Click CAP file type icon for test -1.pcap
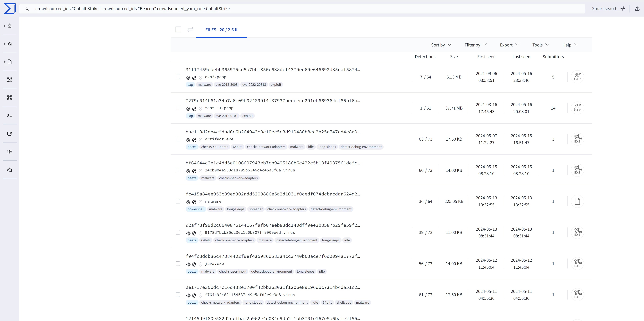644x321 pixels. coord(577,108)
